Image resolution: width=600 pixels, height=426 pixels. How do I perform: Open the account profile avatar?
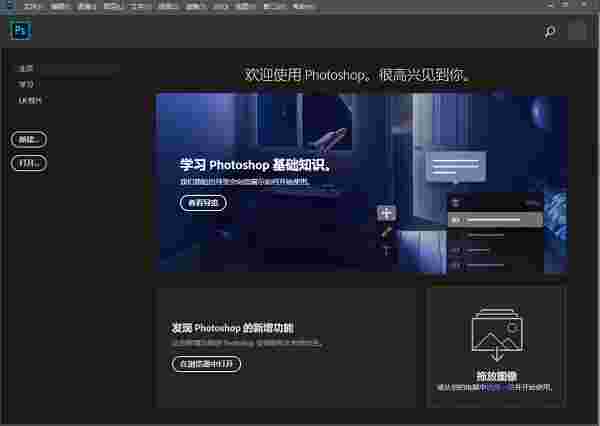(x=577, y=30)
